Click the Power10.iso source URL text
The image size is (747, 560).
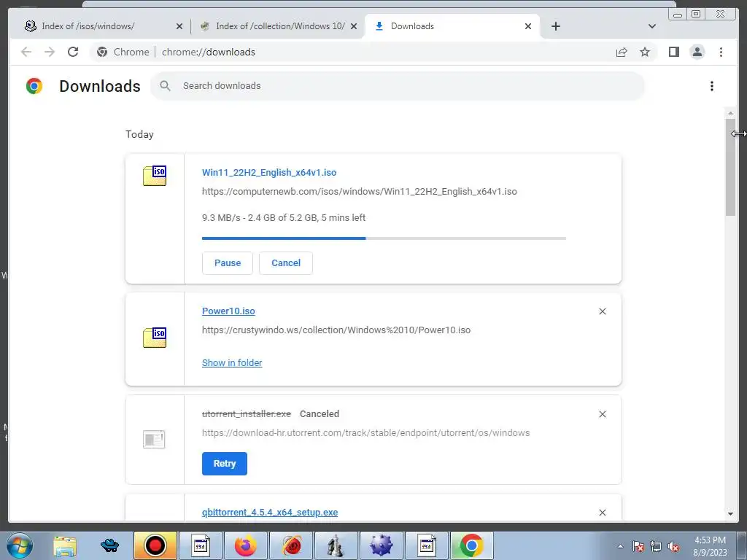point(336,330)
